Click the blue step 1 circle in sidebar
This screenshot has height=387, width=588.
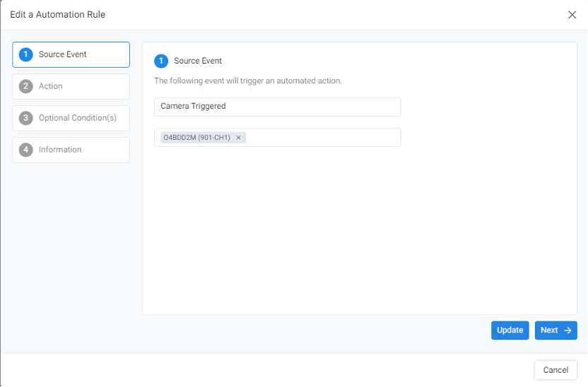click(x=26, y=54)
